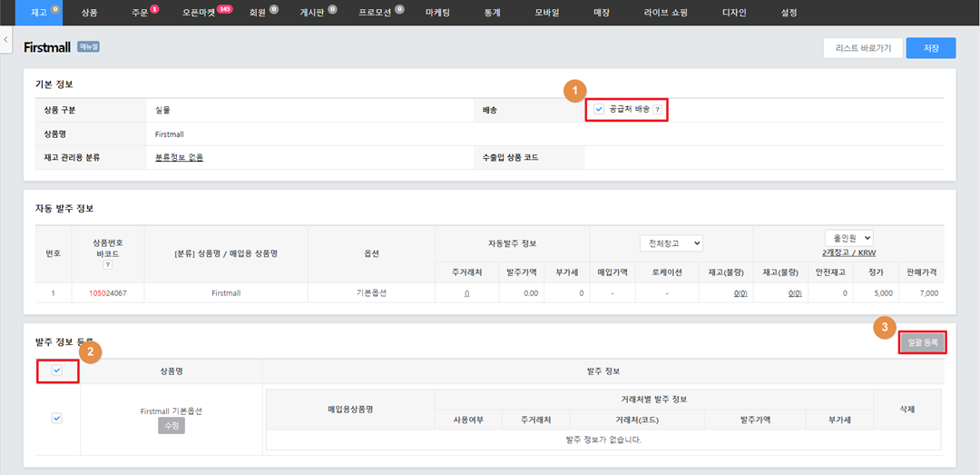
Task: Open the 설정 menu
Action: [x=789, y=13]
